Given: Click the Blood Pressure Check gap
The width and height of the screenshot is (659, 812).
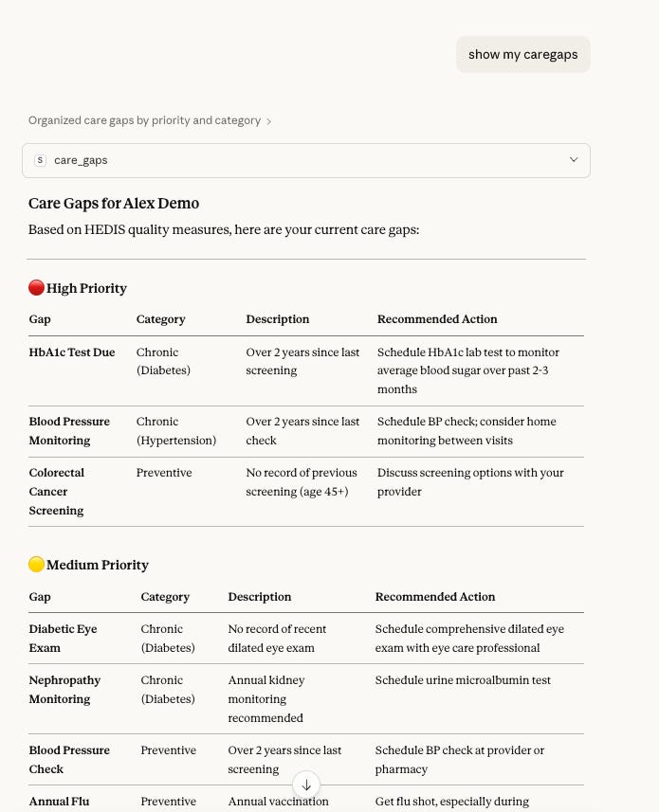Looking at the screenshot, I should [69, 760].
